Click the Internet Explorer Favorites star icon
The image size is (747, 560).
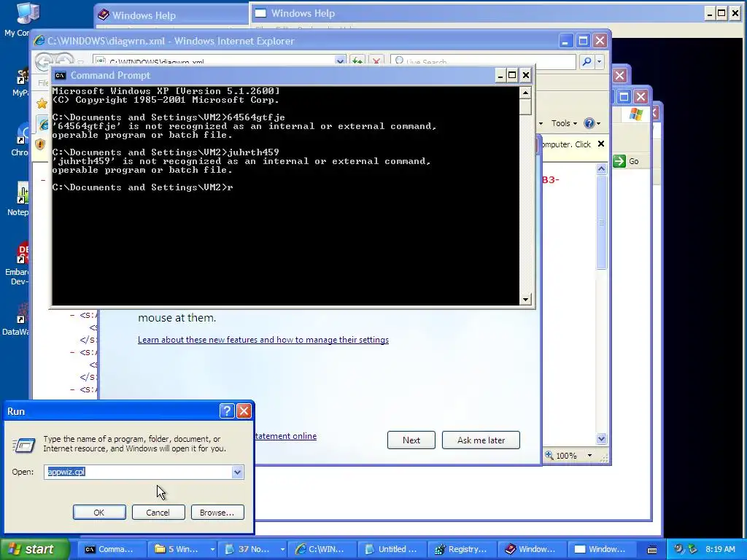(42, 104)
